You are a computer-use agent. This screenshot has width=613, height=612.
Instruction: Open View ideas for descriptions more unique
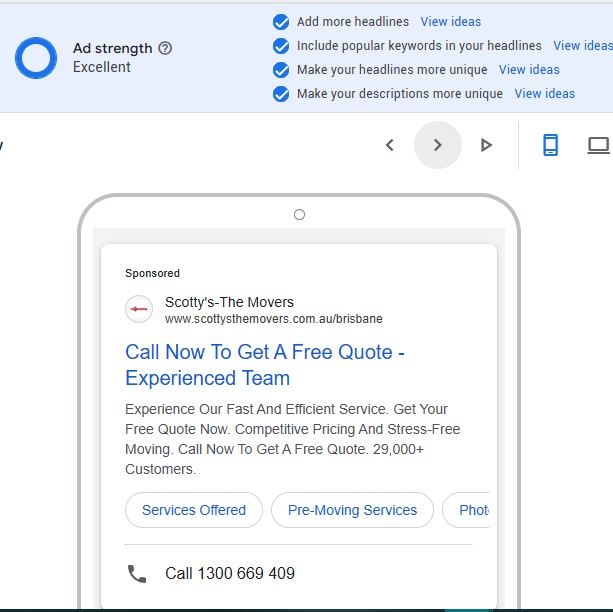click(x=545, y=94)
